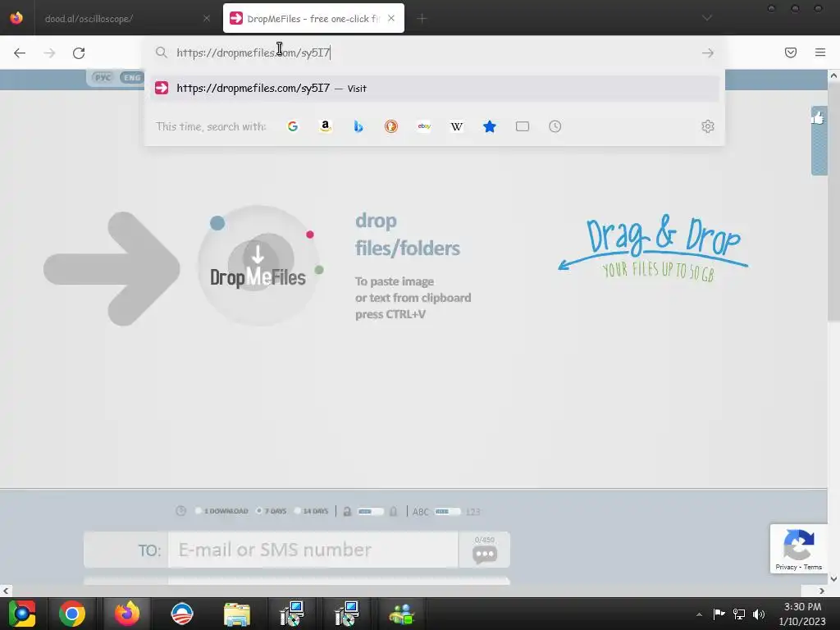
Task: Click the Action Center flag icon
Action: pos(719,614)
